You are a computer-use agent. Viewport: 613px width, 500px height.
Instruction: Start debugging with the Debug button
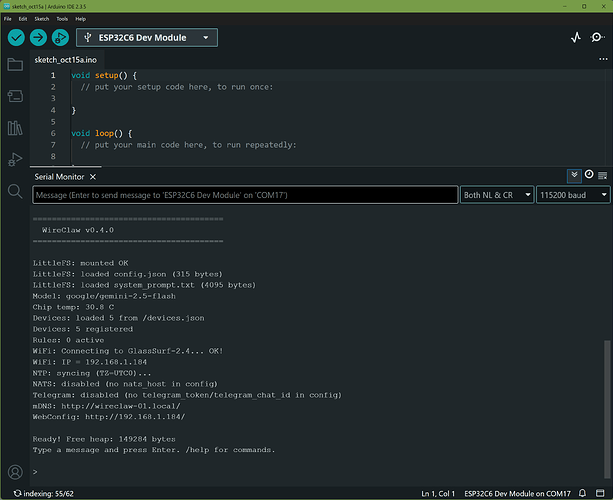coord(60,38)
